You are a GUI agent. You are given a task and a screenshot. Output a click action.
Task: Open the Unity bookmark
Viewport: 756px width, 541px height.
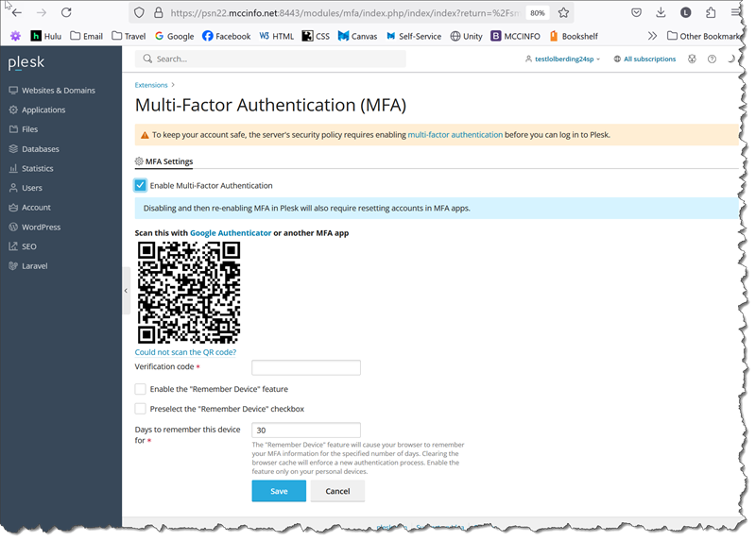(466, 36)
